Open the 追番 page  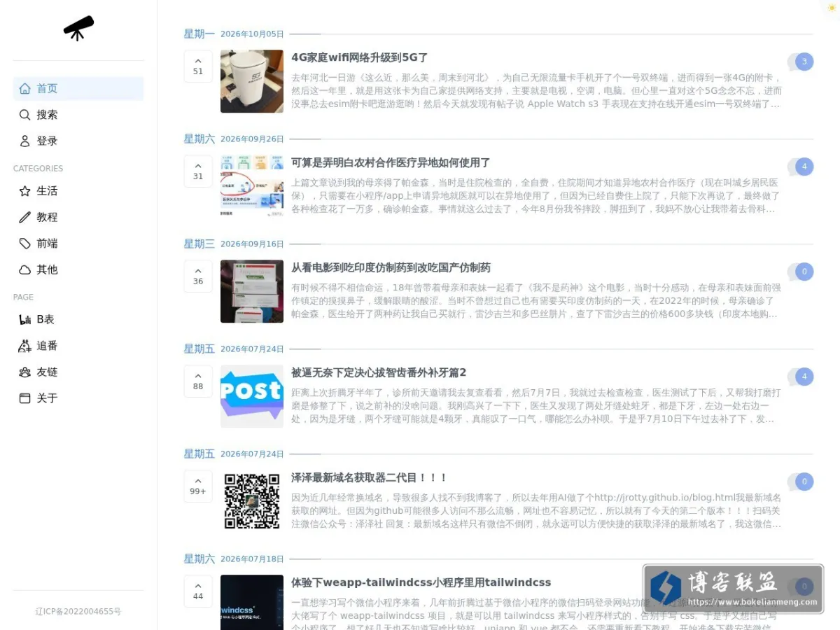click(x=78, y=346)
